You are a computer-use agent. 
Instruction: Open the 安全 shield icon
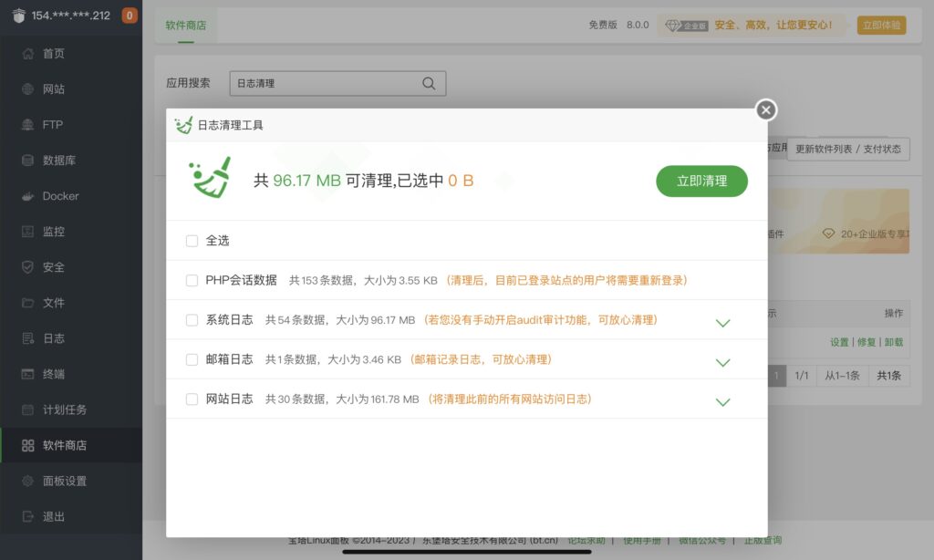coord(27,267)
